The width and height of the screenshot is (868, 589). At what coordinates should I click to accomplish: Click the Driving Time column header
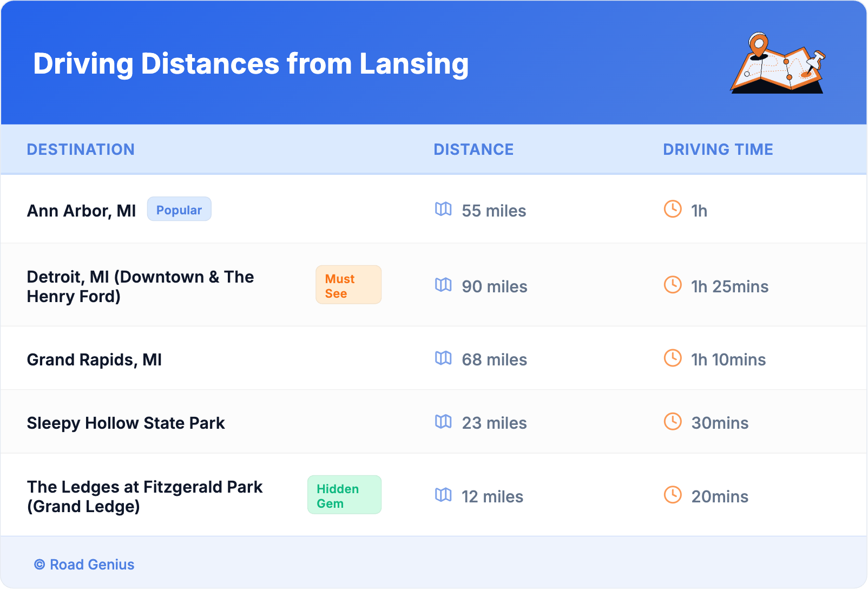718,149
